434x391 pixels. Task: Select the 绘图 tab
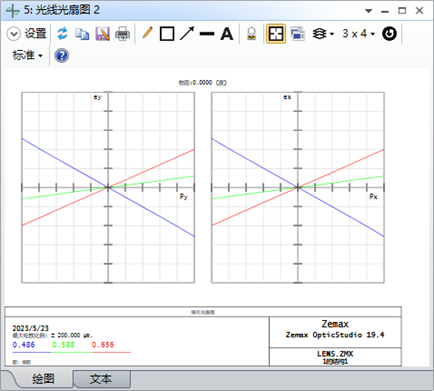43,379
